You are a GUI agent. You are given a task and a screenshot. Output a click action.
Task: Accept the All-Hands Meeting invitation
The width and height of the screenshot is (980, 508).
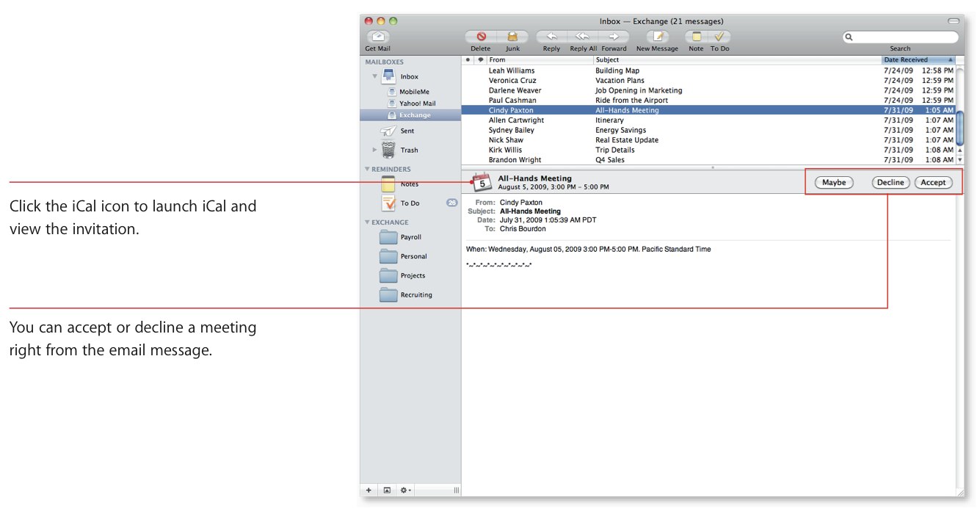pyautogui.click(x=933, y=183)
